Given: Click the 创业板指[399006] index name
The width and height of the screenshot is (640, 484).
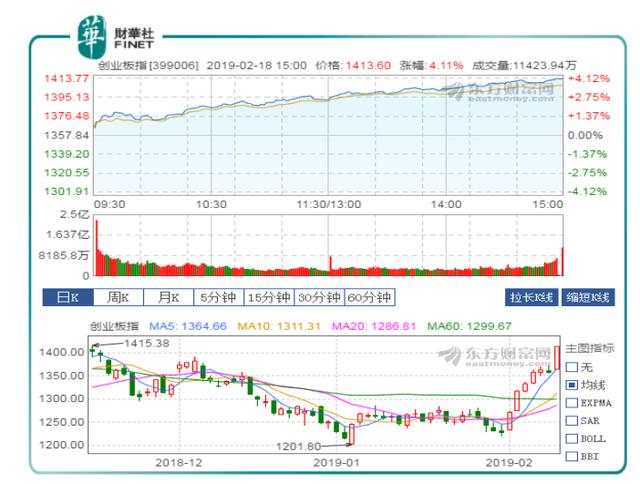Looking at the screenshot, I should (148, 65).
